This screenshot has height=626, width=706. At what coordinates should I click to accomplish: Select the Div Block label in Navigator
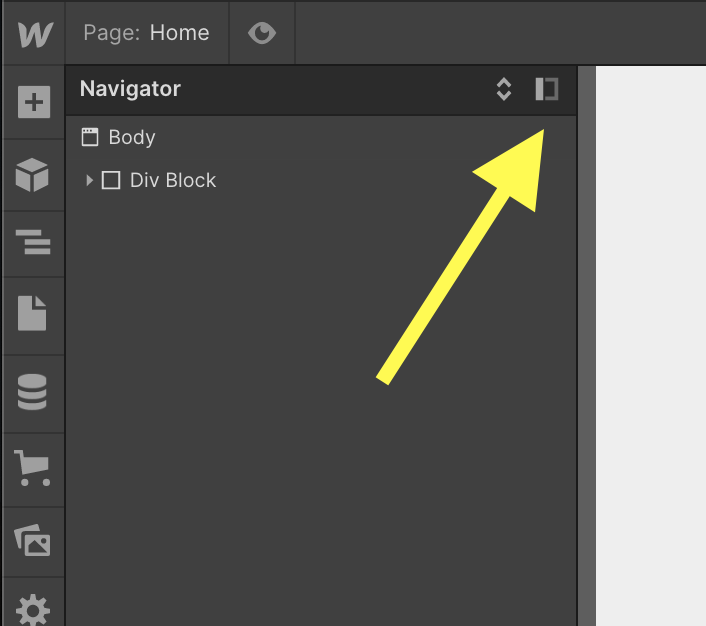pos(173,181)
